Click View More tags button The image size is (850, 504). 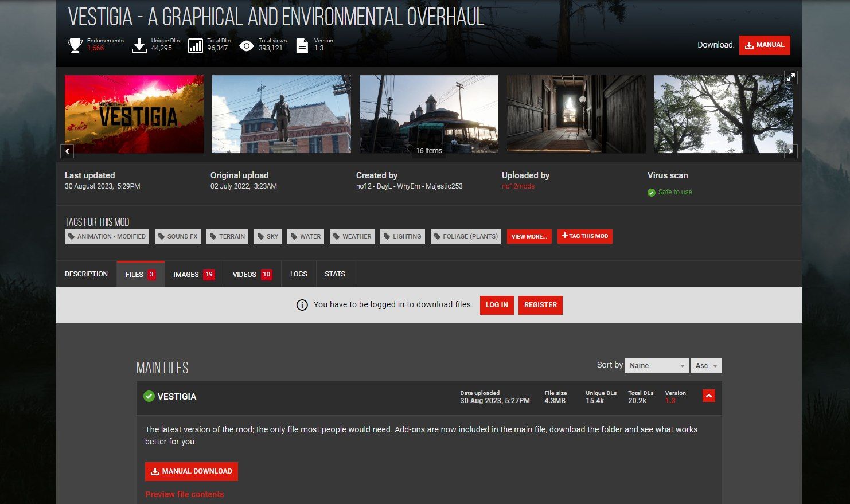[529, 236]
